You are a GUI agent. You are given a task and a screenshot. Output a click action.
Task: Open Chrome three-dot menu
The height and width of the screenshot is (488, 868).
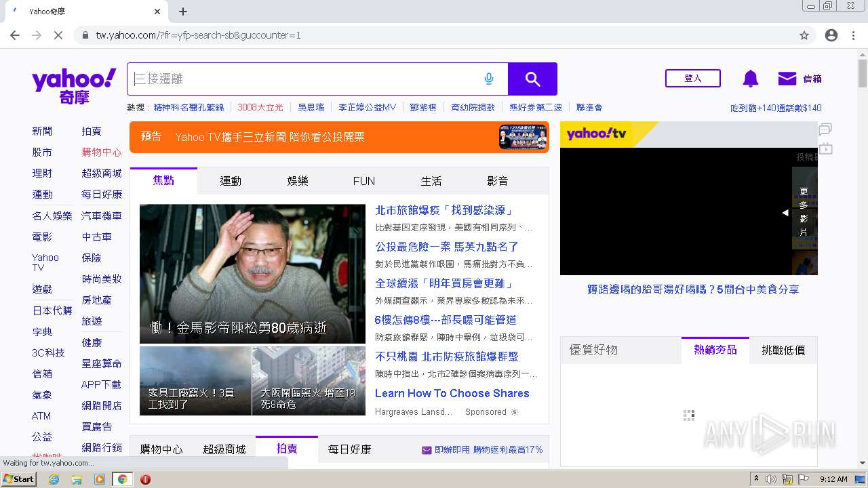point(854,35)
